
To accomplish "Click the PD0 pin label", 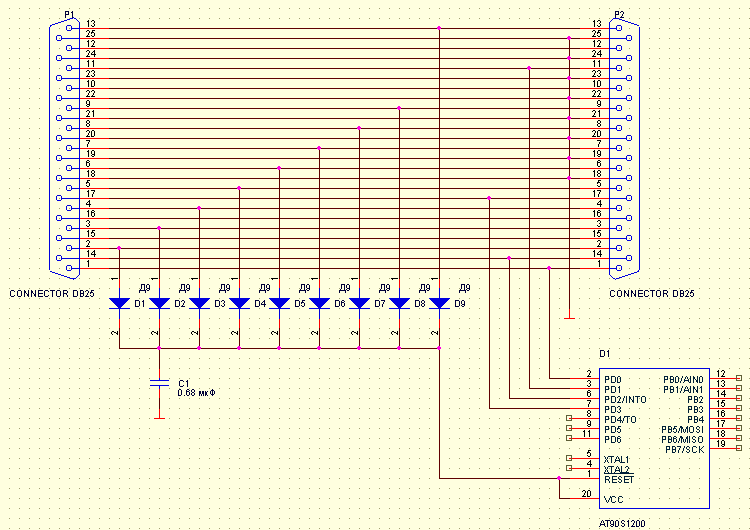I will (613, 380).
